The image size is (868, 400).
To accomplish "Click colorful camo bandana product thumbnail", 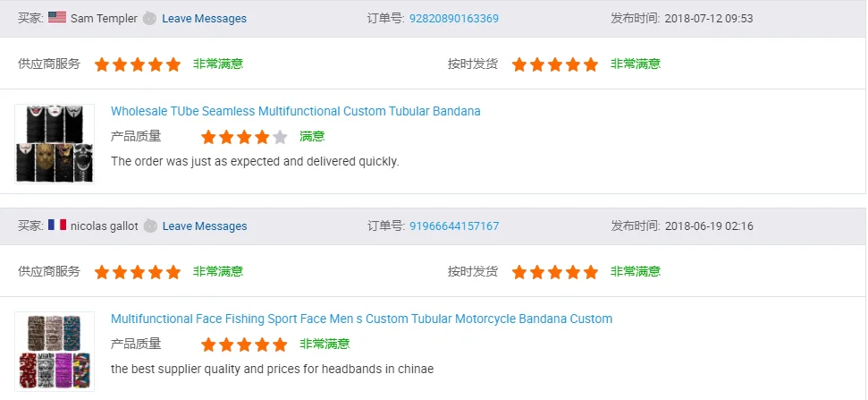I will (x=55, y=351).
